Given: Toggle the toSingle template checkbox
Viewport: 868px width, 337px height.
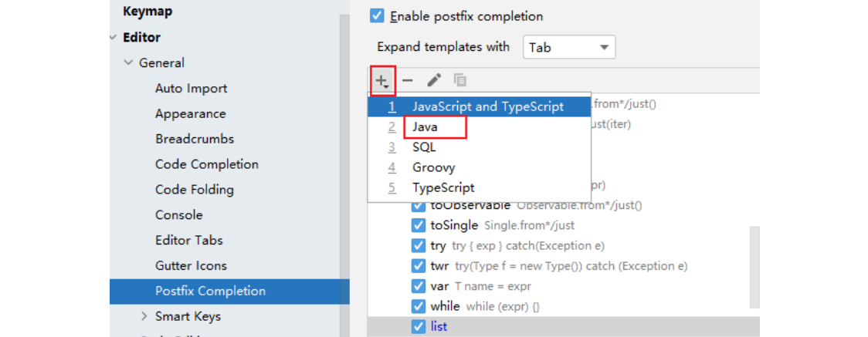Looking at the screenshot, I should point(419,226).
